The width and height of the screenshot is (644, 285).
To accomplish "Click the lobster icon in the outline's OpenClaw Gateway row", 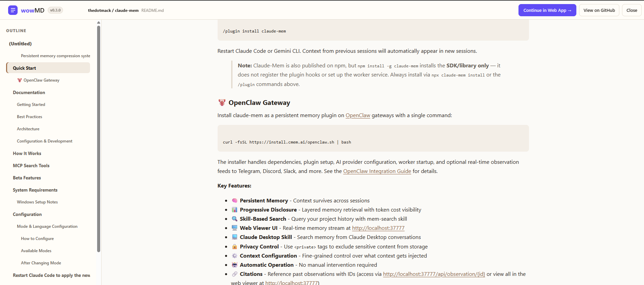I will point(20,80).
